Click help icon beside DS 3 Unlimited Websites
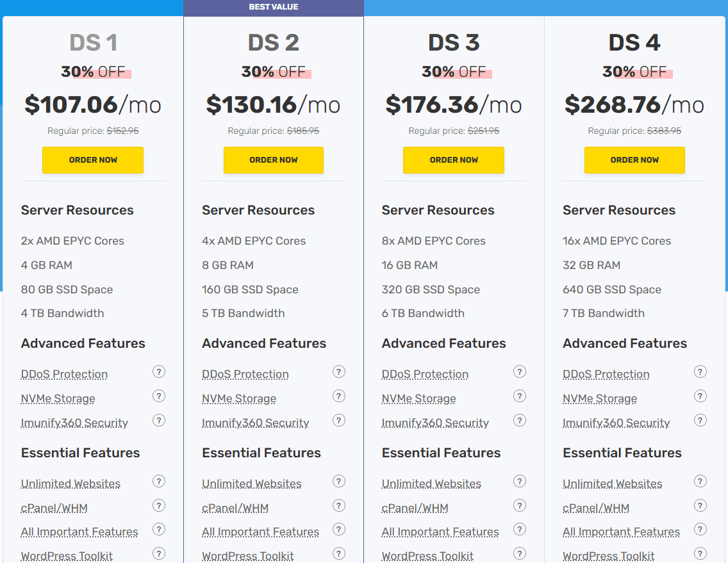Screen dimensions: 728x563 520,482
